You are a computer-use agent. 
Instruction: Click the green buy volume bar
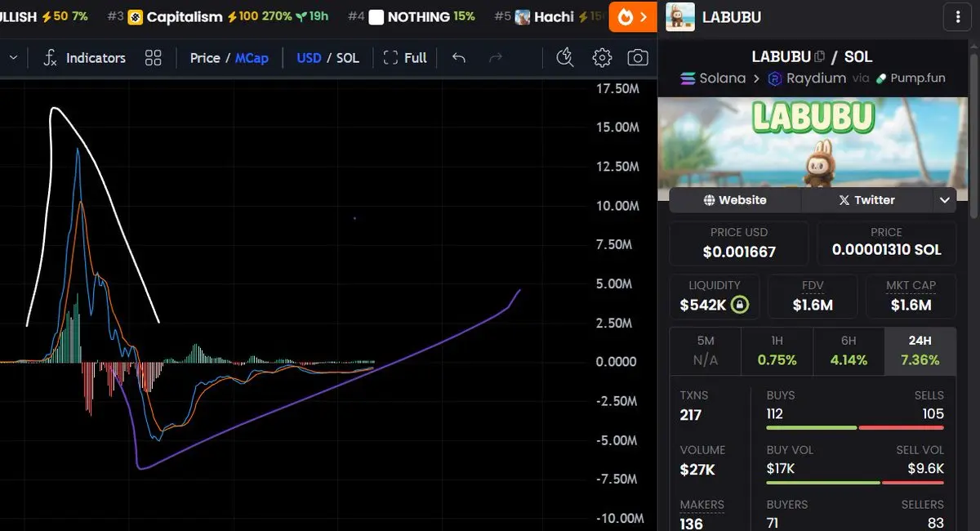[823, 482]
